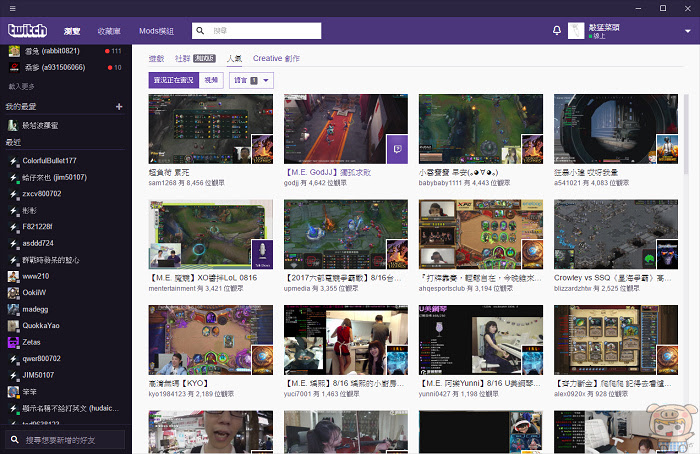This screenshot has height=454, width=700.
Task: Click StarCraft box art on blizzardzhtw stream
Action: [667, 254]
